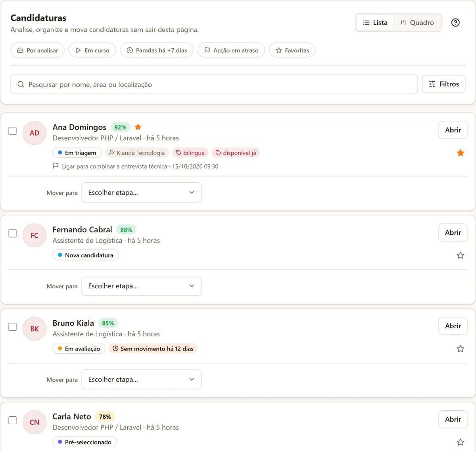Tick the Bruno Kiala checkbox
The image size is (476, 452).
coord(13,327)
